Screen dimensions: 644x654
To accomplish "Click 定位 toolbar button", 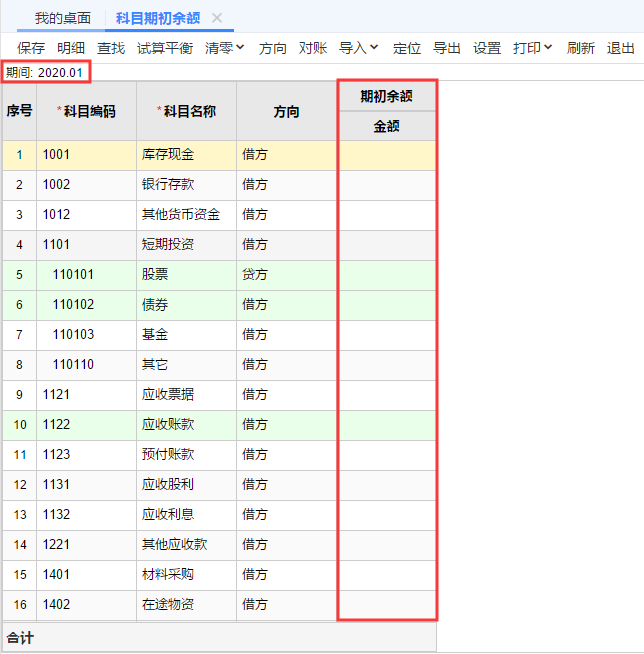I will 407,48.
